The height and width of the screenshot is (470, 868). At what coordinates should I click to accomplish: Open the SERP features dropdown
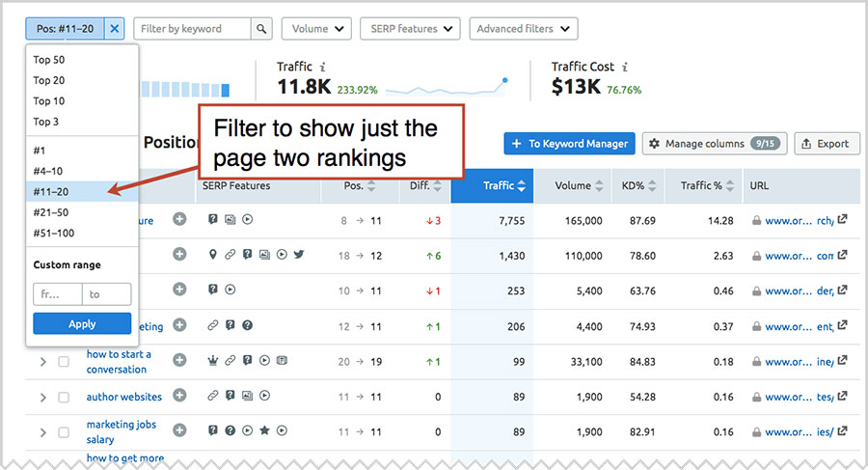410,29
